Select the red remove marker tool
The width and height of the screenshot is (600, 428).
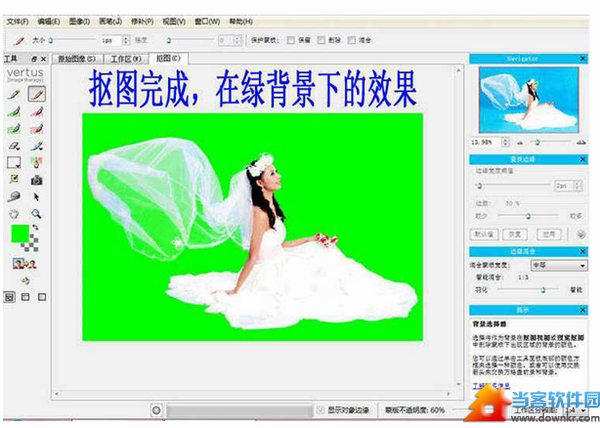[36, 94]
